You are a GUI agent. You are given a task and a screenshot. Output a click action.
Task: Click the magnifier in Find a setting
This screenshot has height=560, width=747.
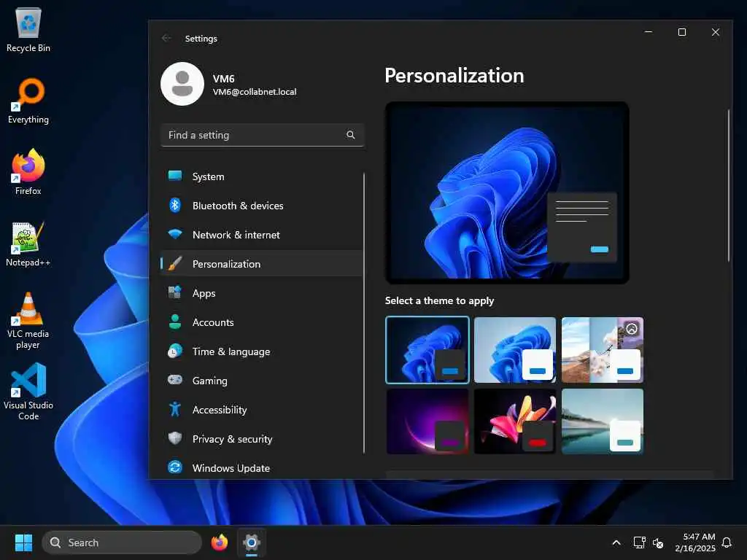pyautogui.click(x=351, y=135)
